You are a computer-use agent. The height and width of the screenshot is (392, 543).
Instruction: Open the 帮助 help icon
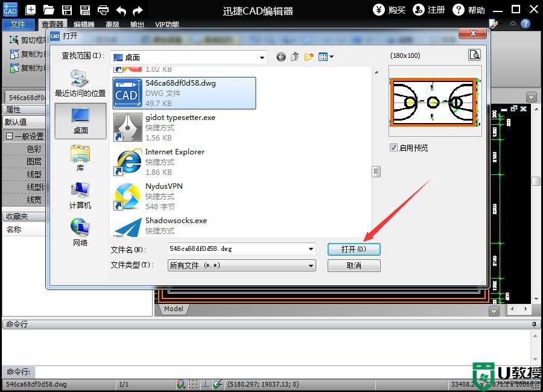pos(458,10)
